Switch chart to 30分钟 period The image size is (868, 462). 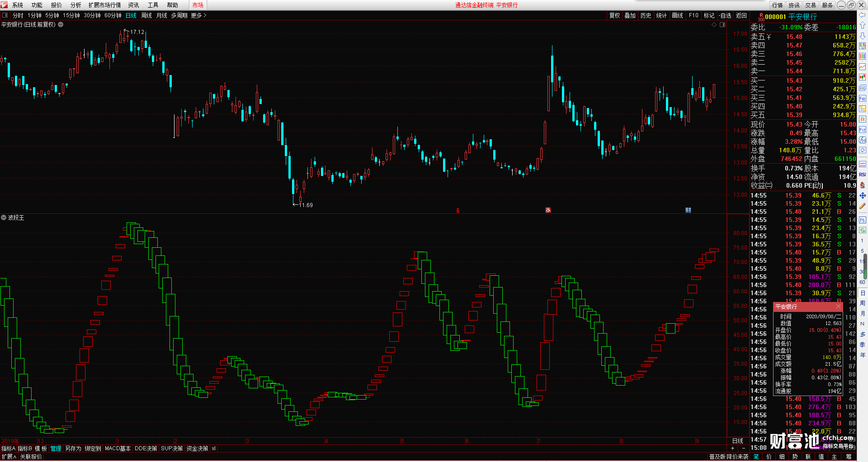pyautogui.click(x=92, y=15)
